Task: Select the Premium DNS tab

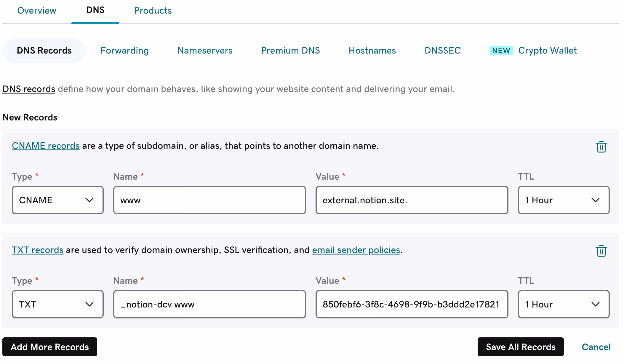Action: point(290,51)
